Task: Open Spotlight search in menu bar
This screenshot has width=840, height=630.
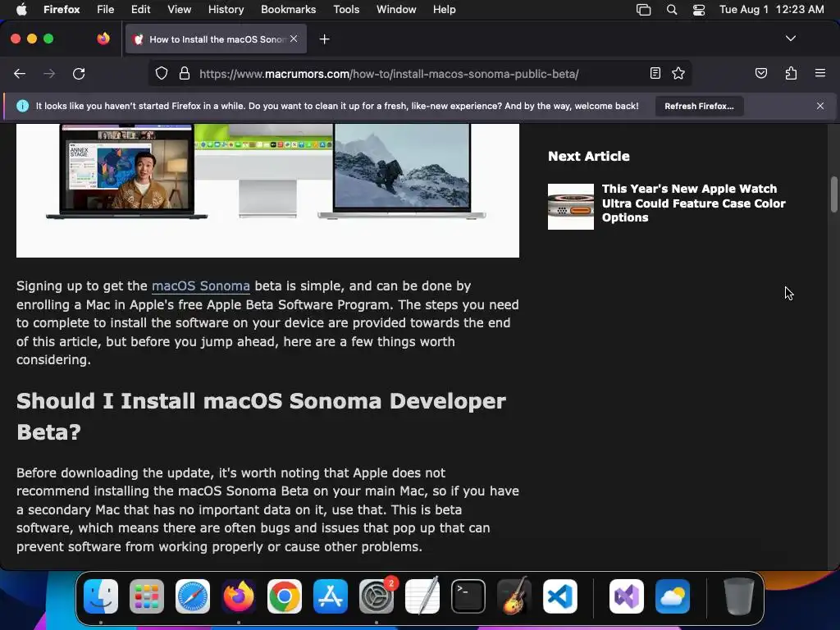Action: [671, 10]
